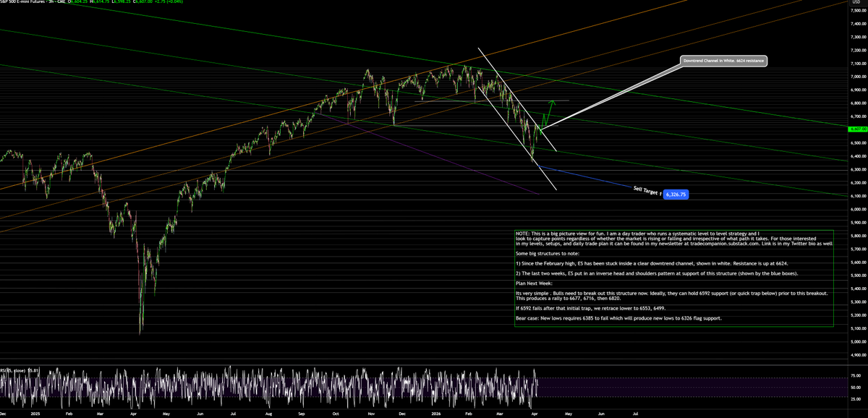The image size is (868, 418).
Task: Click RSI scale value 25.00
Action: [x=856, y=398]
